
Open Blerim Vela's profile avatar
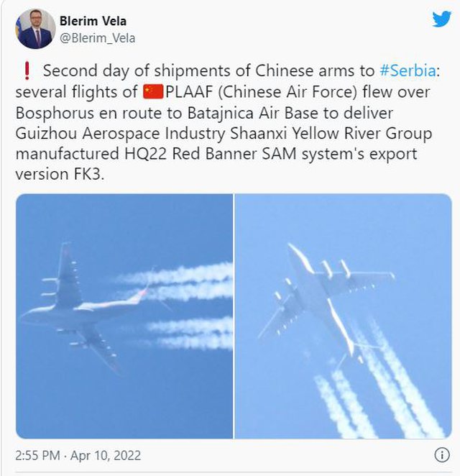(x=35, y=29)
